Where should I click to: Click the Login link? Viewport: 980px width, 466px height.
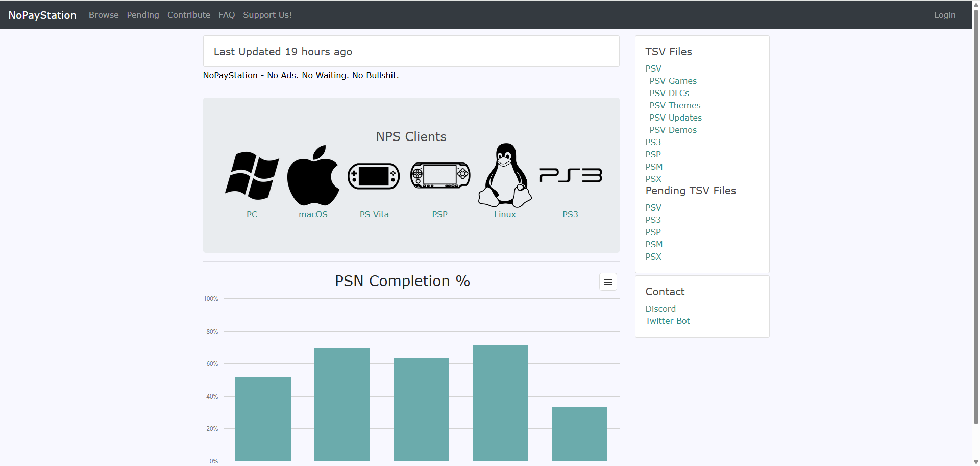tap(945, 15)
